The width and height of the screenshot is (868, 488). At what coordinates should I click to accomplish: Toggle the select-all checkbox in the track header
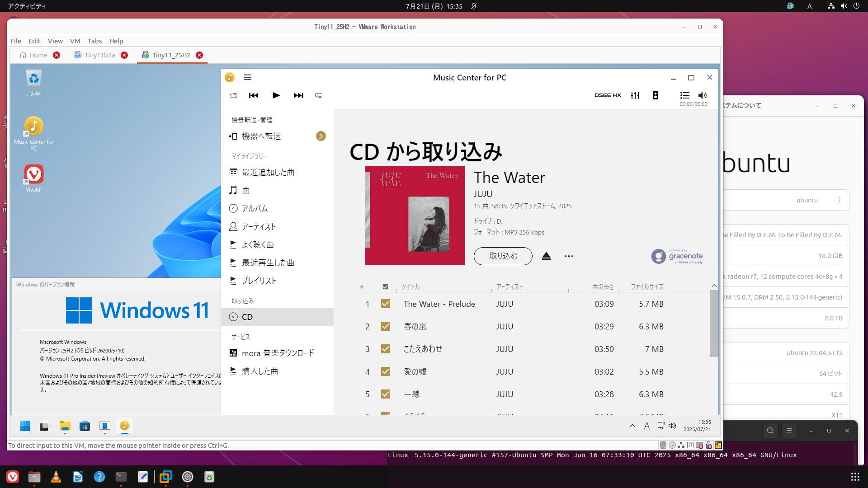pyautogui.click(x=385, y=286)
